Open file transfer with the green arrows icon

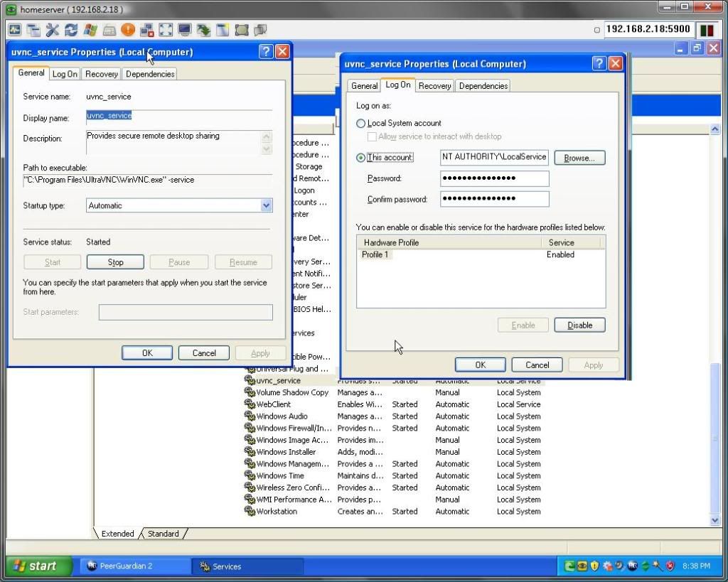[203, 30]
